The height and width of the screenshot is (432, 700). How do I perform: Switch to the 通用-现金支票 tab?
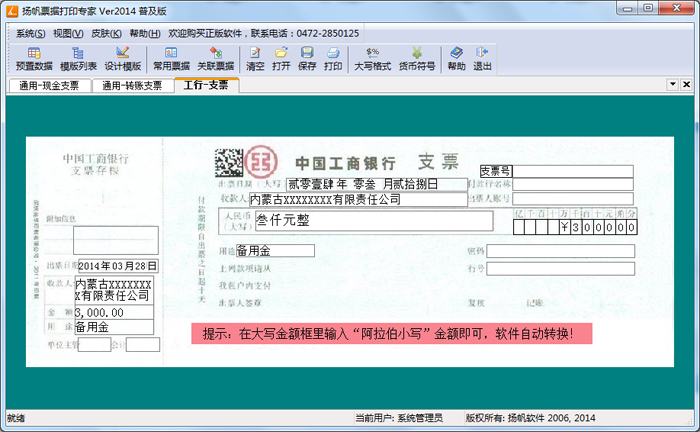pyautogui.click(x=49, y=86)
